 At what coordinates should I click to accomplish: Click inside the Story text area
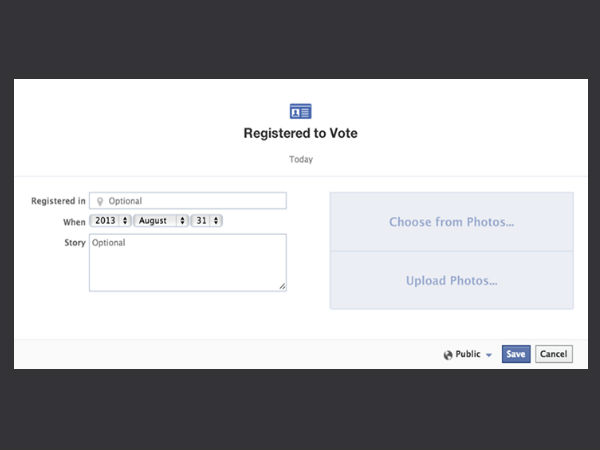tap(187, 264)
